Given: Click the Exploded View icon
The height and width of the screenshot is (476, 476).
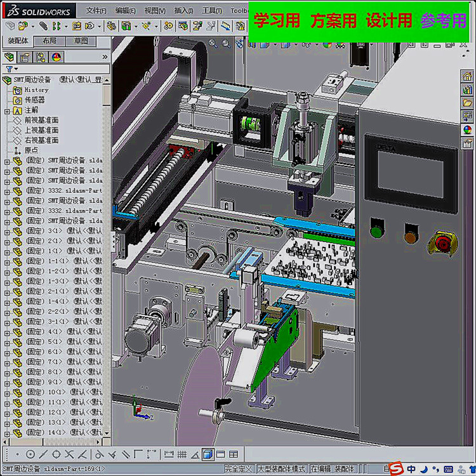Looking at the screenshot, I should pyautogui.click(x=197, y=26).
